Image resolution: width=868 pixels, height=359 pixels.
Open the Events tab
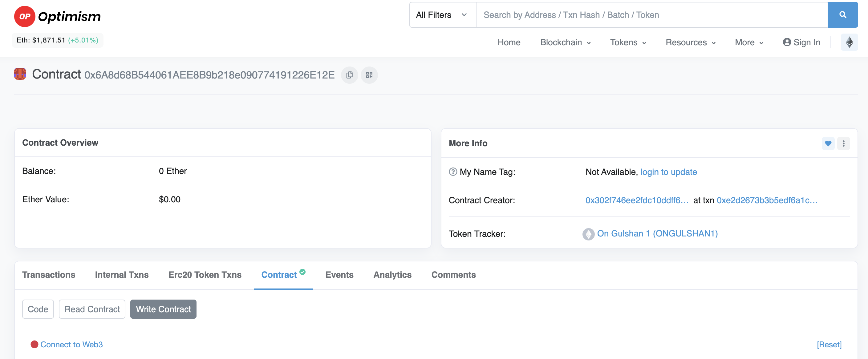click(339, 275)
